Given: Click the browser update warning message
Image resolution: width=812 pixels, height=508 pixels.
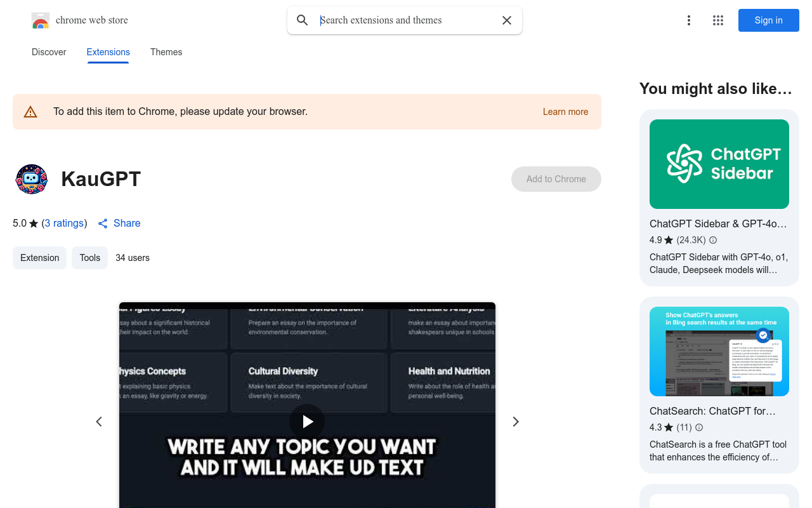Looking at the screenshot, I should click(180, 112).
